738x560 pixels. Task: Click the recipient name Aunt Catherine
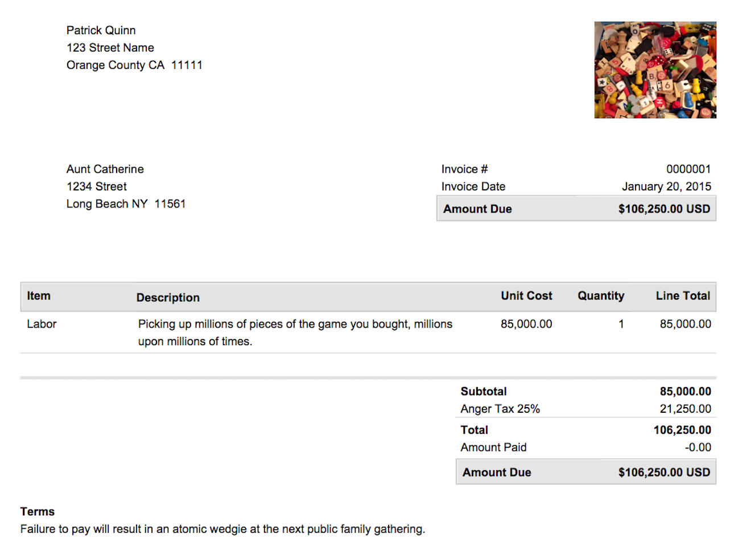[105, 169]
